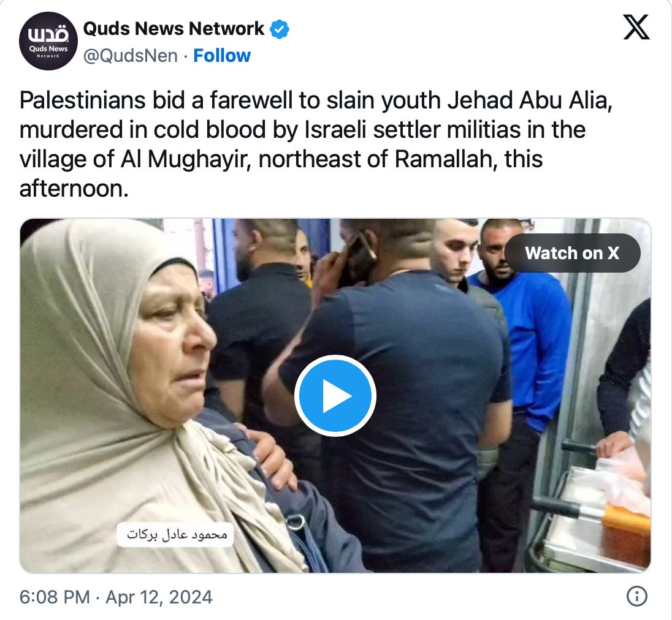Select the Arabic caption label on the video

(176, 534)
